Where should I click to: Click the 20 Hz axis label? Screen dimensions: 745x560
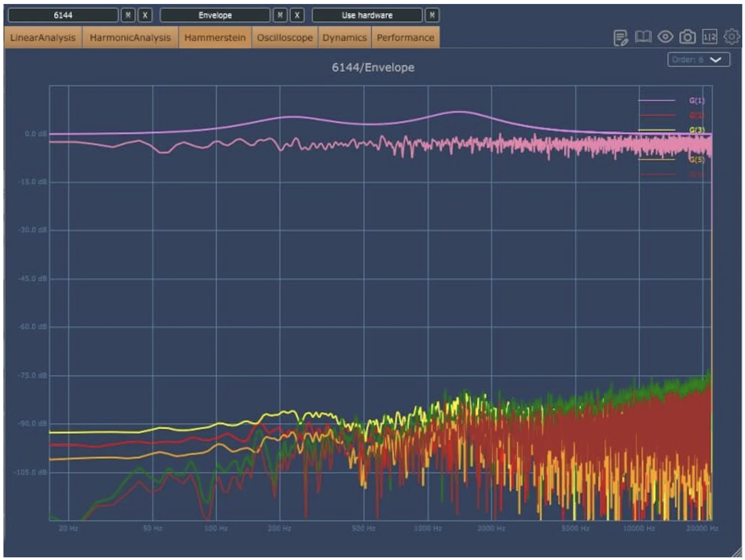click(x=68, y=528)
